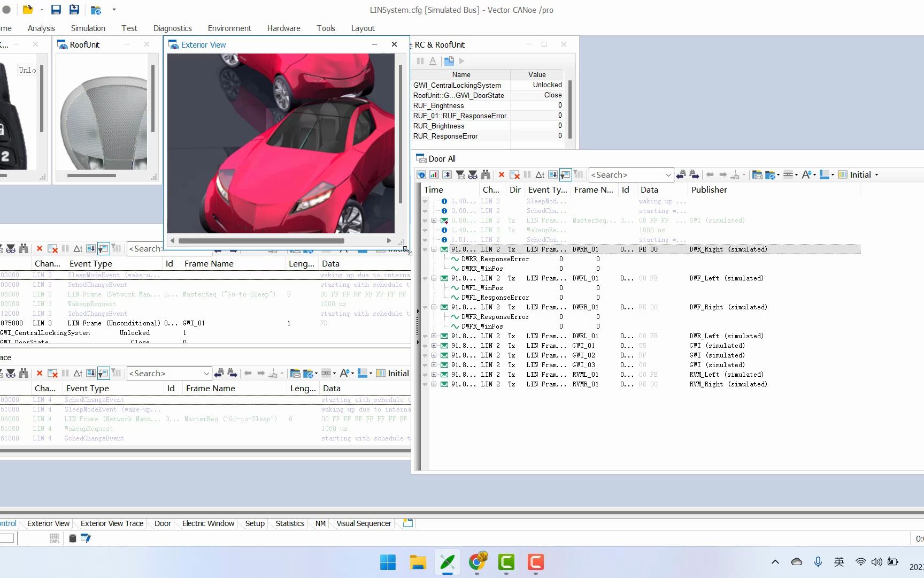Click the pause icon in the RC & RoofUnit window
924x578 pixels.
pyautogui.click(x=420, y=61)
